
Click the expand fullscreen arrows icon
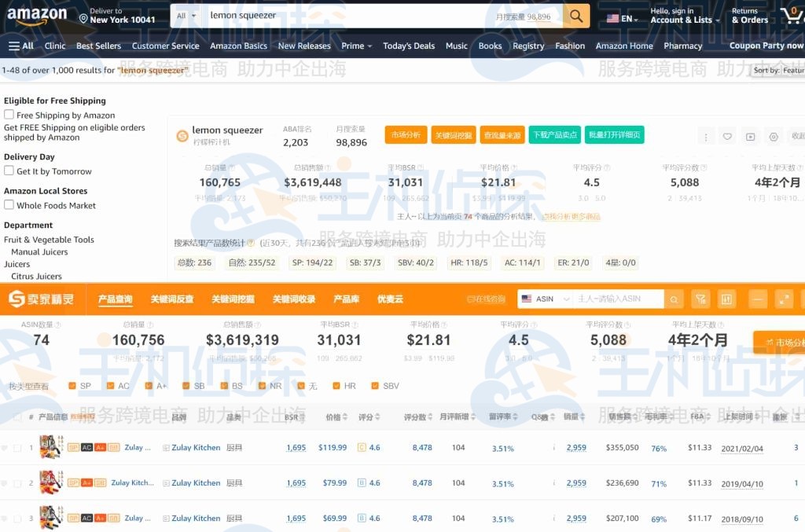783,299
